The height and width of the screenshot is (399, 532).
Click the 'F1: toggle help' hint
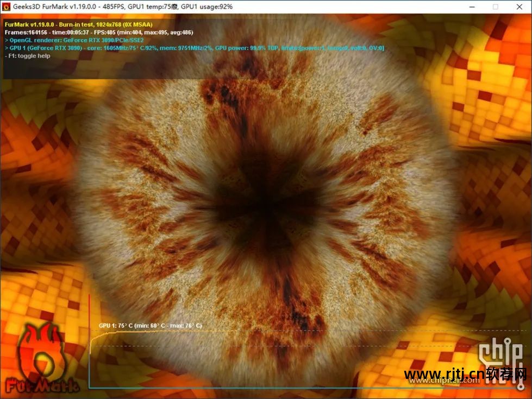point(28,56)
